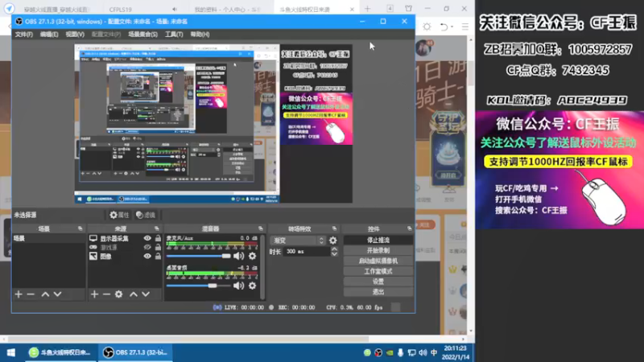Viewport: 644px width, 362px height.
Task: Click the 开始录制 button
Action: tap(378, 250)
